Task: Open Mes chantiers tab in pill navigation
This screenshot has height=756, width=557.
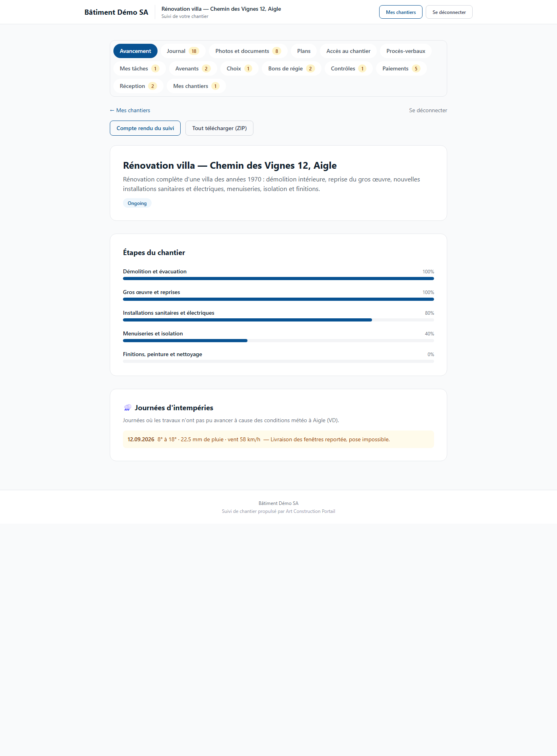Action: pyautogui.click(x=196, y=86)
